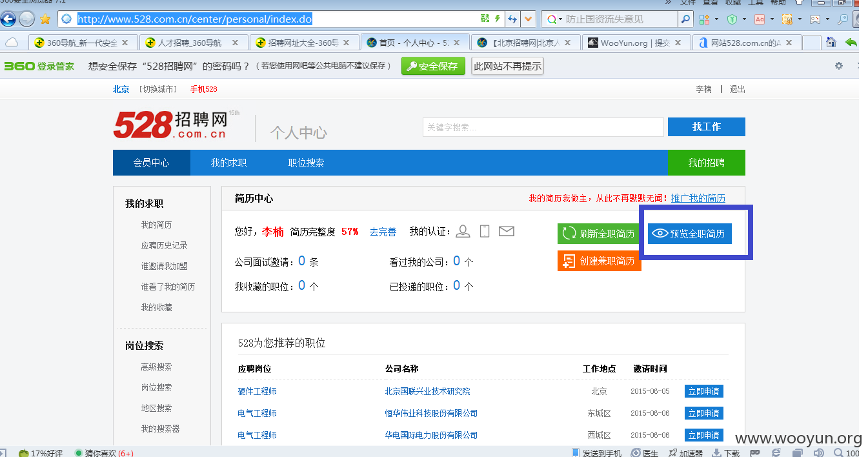Click 地区搜索 in the sidebar
868x457 pixels.
[157, 409]
